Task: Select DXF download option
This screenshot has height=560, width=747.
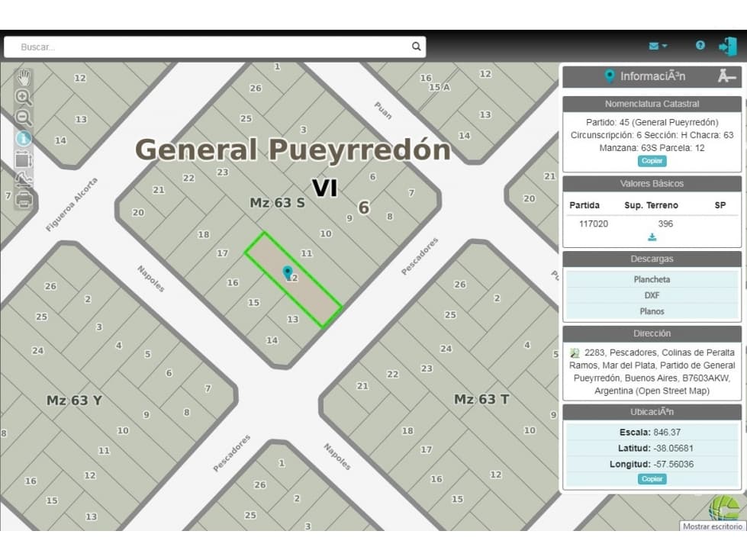Action: [652, 295]
